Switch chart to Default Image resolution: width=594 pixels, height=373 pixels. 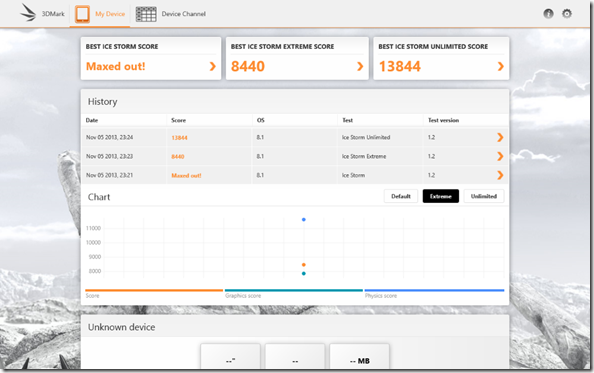(x=401, y=196)
